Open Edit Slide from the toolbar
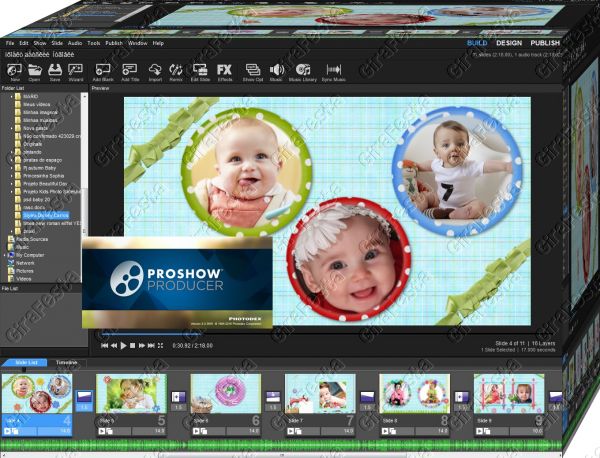Image resolution: width=600 pixels, height=458 pixels. click(200, 72)
